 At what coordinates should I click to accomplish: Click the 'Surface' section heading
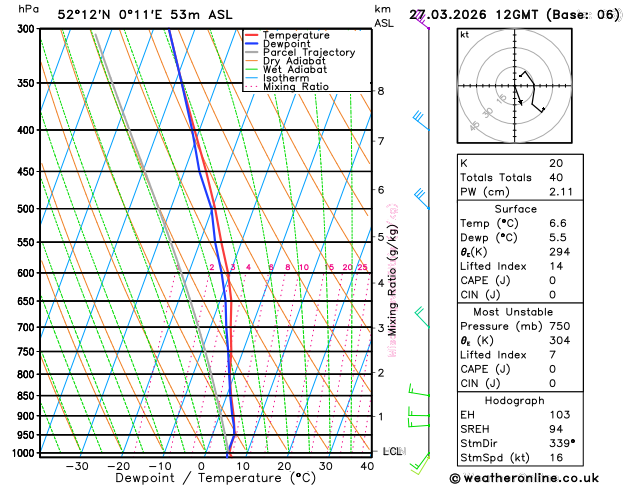pyautogui.click(x=515, y=209)
